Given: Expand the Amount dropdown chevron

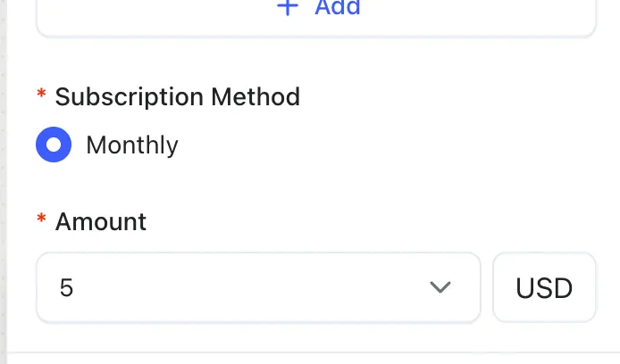Looking at the screenshot, I should click(439, 287).
